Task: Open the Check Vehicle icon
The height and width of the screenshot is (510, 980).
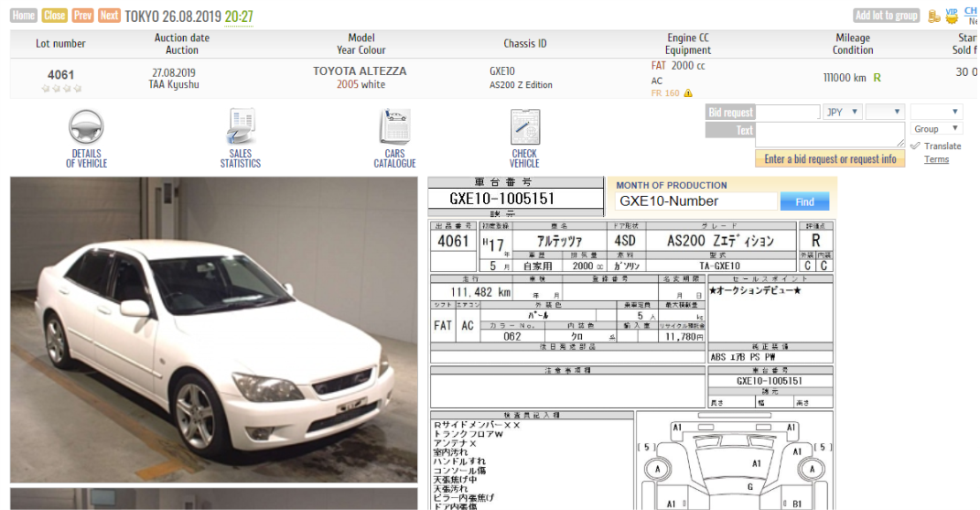Action: point(524,138)
